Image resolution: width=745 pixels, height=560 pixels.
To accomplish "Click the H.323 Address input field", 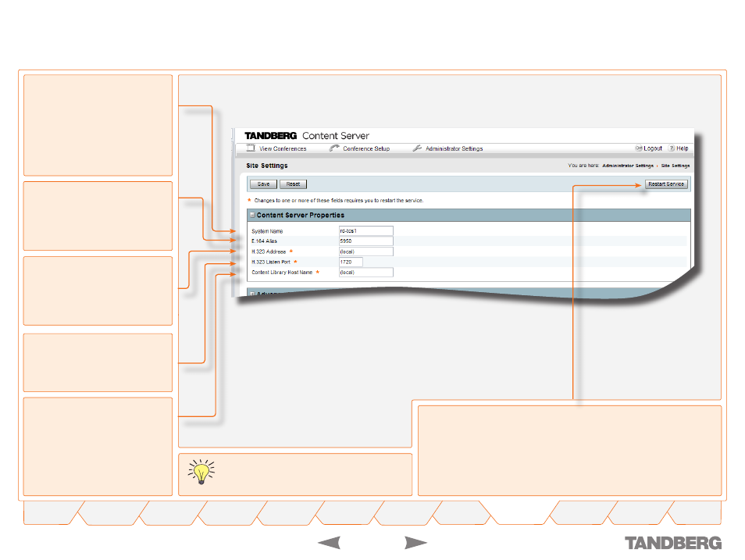I will 365,251.
